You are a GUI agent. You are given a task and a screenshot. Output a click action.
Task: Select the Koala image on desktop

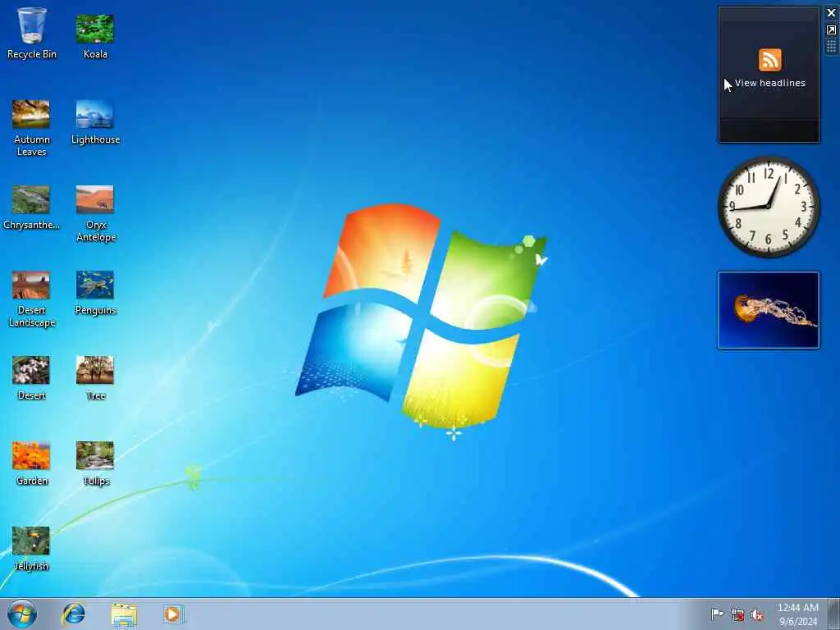pyautogui.click(x=95, y=36)
